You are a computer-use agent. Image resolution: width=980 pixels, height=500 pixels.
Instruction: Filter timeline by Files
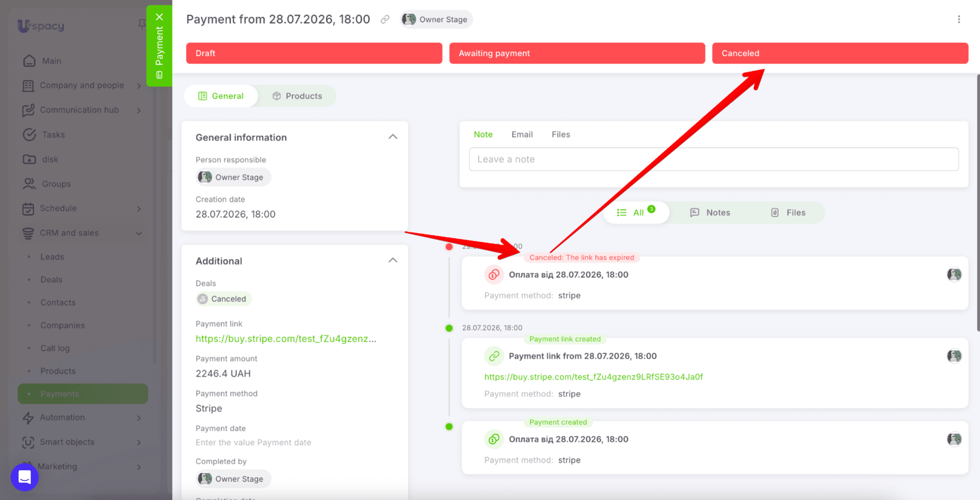point(788,212)
